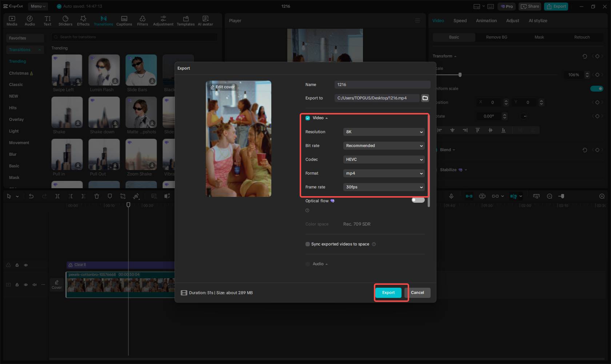Open the Menu dropdown at top left
The height and width of the screenshot is (364, 611).
(38, 6)
